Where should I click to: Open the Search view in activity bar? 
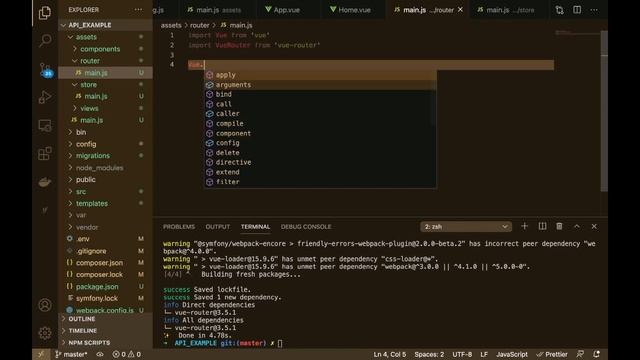45,40
